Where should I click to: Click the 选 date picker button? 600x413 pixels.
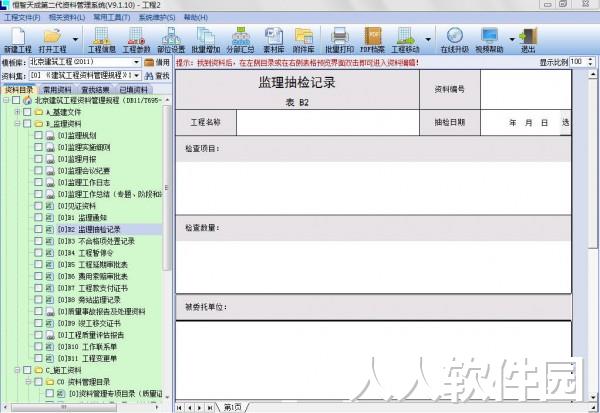click(x=566, y=122)
